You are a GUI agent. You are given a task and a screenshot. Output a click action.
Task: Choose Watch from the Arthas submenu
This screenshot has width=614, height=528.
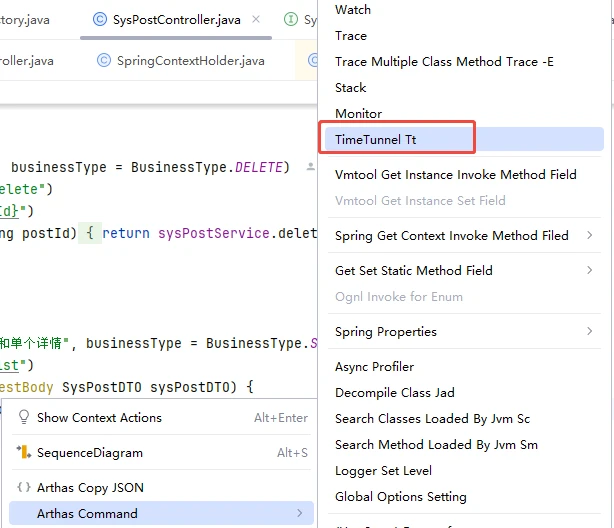pyautogui.click(x=353, y=10)
